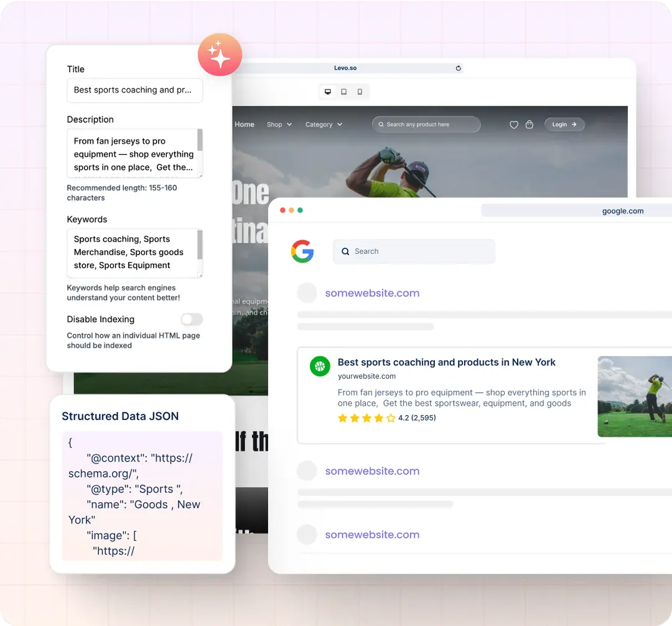
Task: Open the last somewebsite.com result
Action: coord(372,535)
